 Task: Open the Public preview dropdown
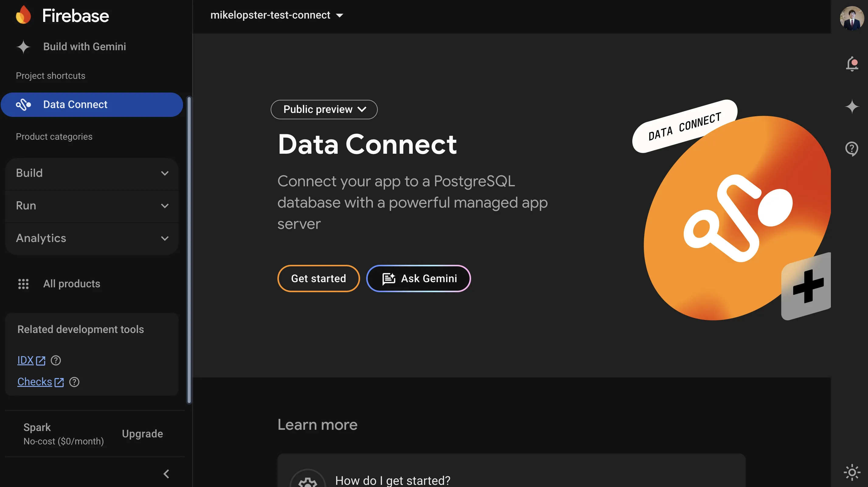tap(324, 109)
